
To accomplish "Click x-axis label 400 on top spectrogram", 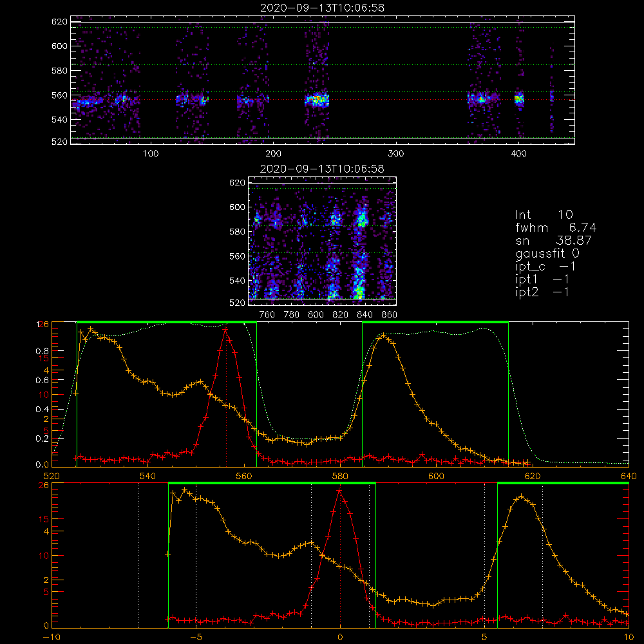I will 518,154.
